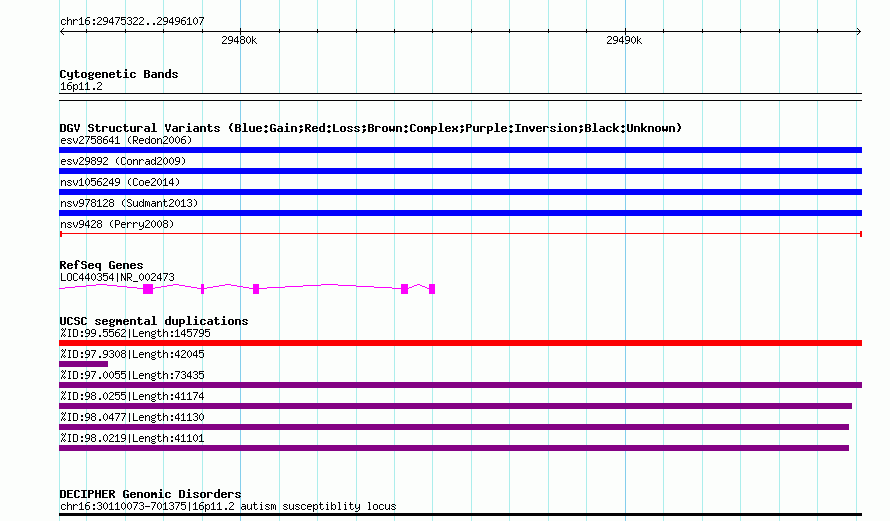The width and height of the screenshot is (890, 521).
Task: Click the widest first exon of LOC440354
Action: [148, 289]
